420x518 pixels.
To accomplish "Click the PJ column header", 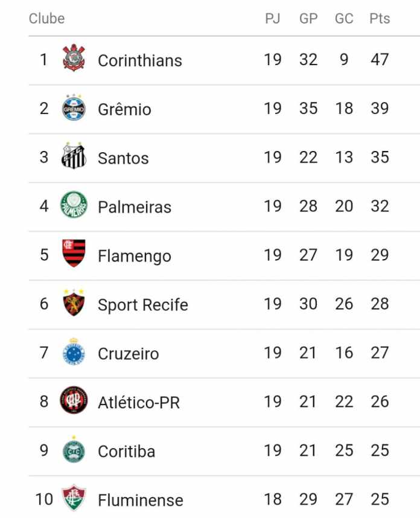I will (x=273, y=19).
